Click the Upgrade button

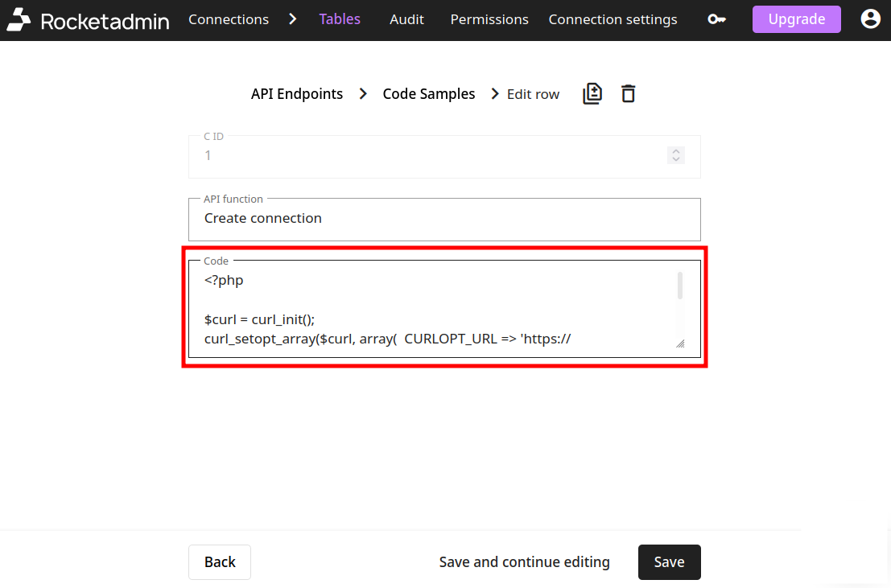(796, 19)
